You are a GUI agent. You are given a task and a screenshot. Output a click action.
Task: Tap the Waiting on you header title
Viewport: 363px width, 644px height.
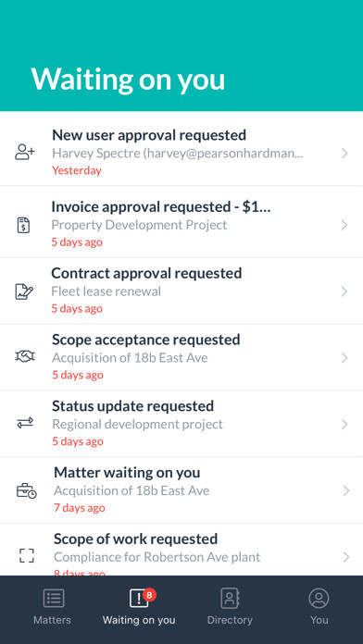click(x=128, y=79)
